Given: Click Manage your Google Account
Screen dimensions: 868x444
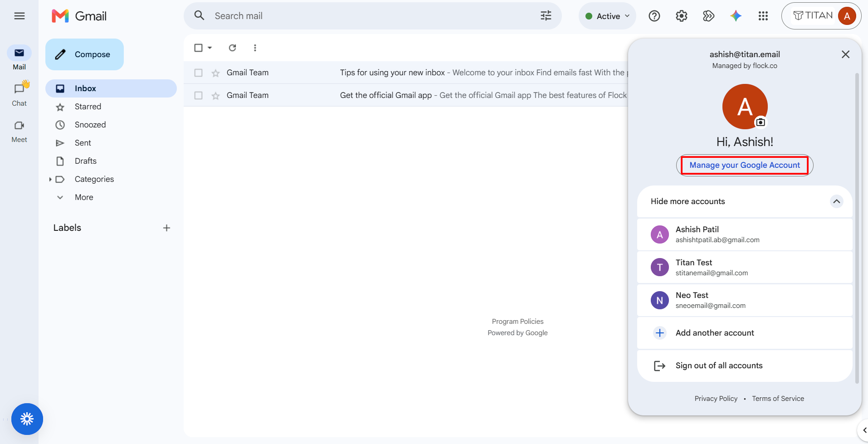Looking at the screenshot, I should [745, 165].
